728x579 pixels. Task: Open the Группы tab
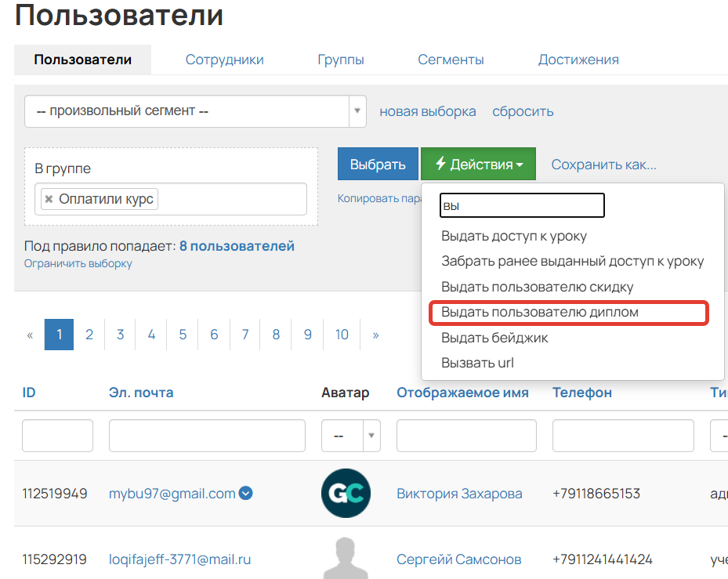pos(341,60)
